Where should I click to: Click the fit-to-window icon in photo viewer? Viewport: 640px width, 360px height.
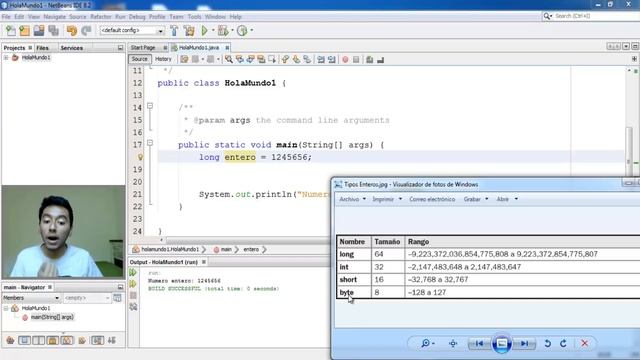tap(453, 344)
